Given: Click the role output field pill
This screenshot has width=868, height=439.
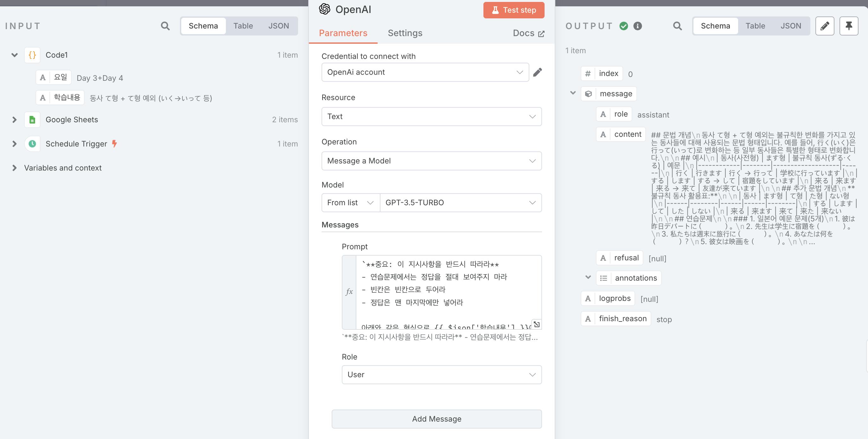Looking at the screenshot, I should [614, 114].
